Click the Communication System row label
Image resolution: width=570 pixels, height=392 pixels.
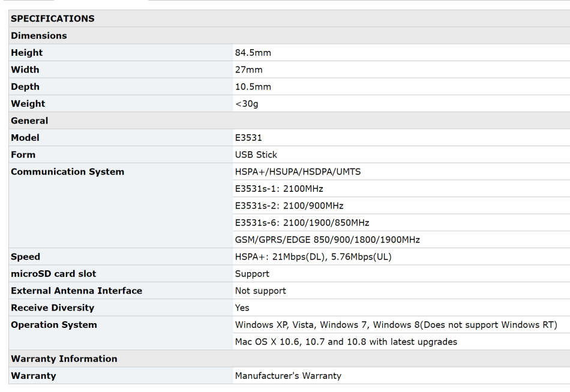67,171
